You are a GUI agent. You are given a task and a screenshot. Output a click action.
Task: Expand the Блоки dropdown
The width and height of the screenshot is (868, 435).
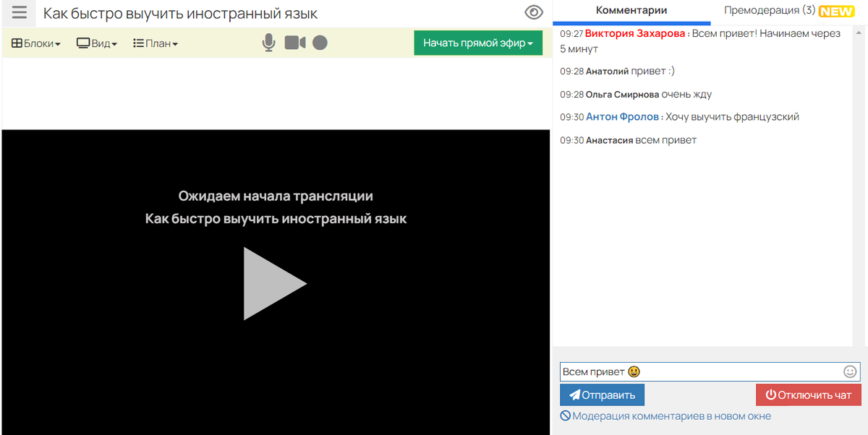click(36, 43)
